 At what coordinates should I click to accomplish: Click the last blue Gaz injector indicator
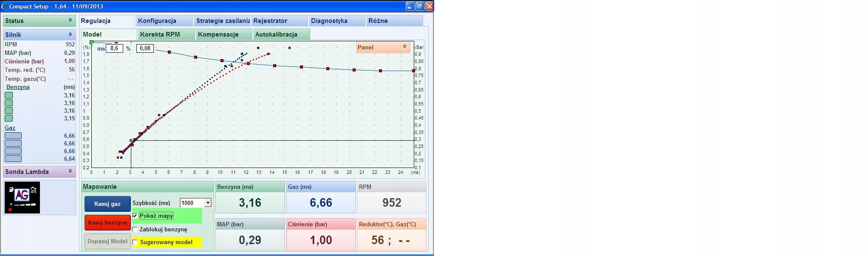click(x=13, y=159)
